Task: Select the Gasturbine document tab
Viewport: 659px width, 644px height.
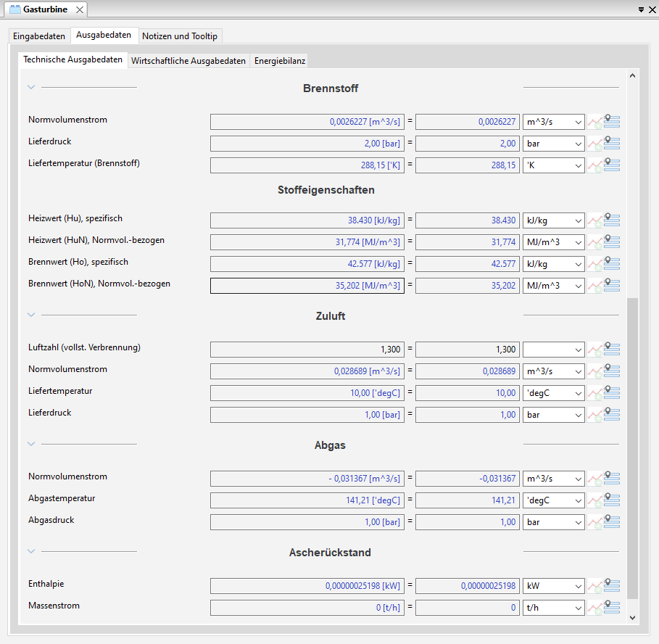Action: tap(46, 9)
